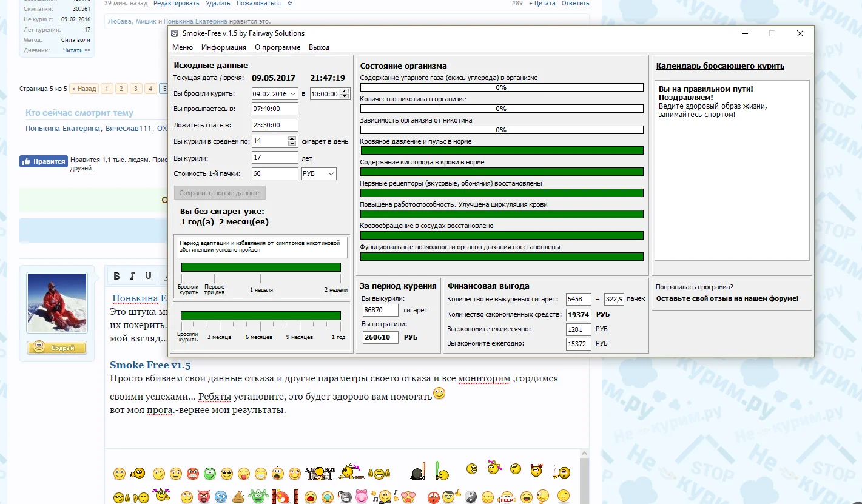
Task: Click the Bold formatting icon in editor
Action: tap(117, 277)
